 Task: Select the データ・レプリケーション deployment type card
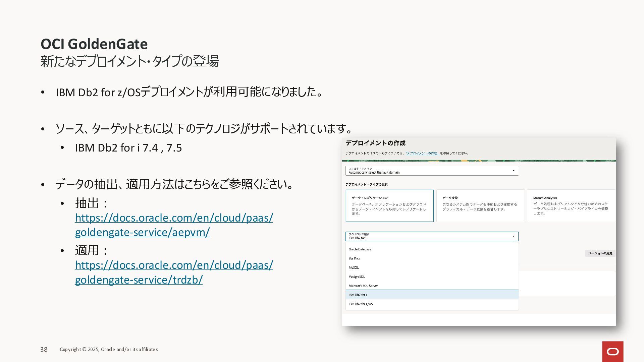coord(390,206)
